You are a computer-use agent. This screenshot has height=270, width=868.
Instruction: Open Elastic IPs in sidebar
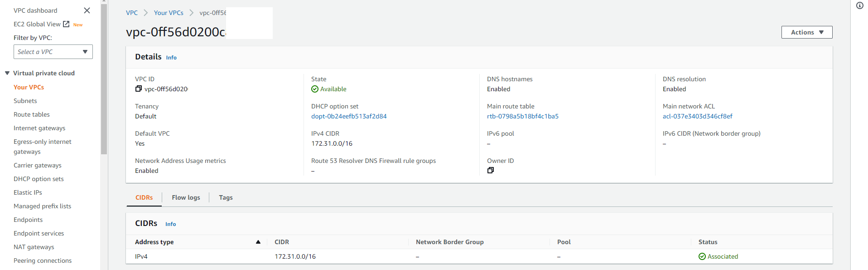click(28, 192)
